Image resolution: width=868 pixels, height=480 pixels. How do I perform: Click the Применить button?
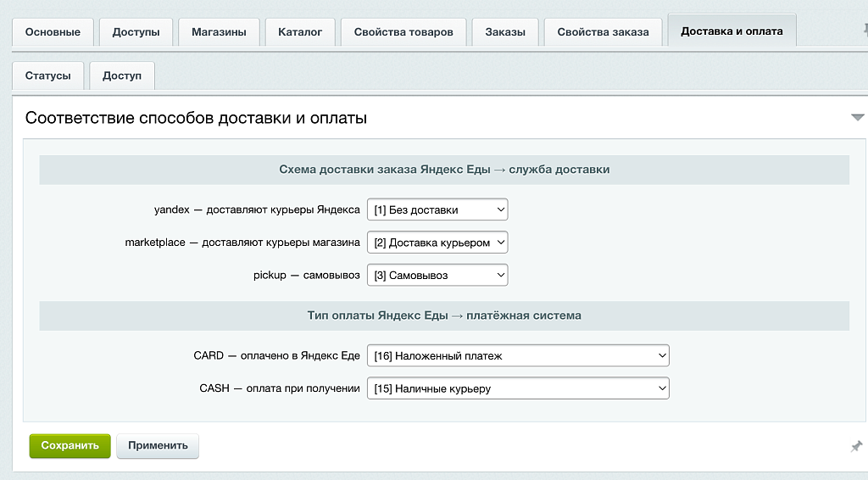pyautogui.click(x=158, y=446)
